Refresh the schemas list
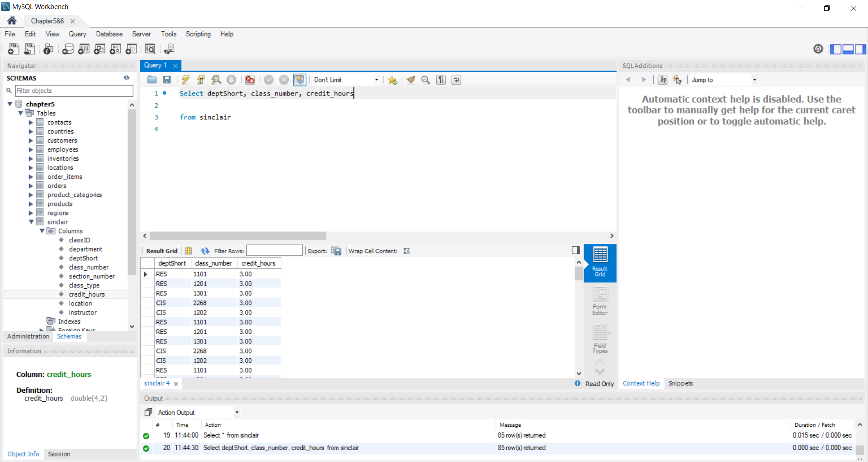This screenshot has height=462, width=868. pyautogui.click(x=127, y=78)
